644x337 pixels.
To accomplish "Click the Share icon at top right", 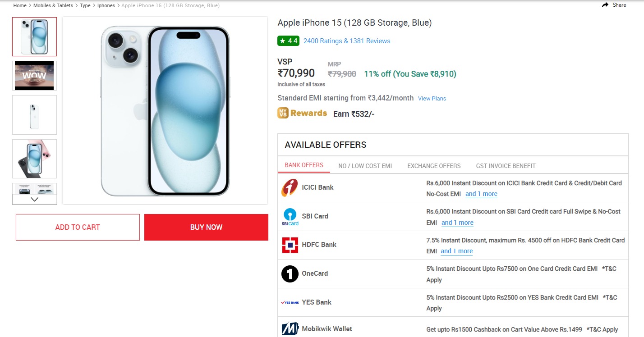I will [x=604, y=5].
